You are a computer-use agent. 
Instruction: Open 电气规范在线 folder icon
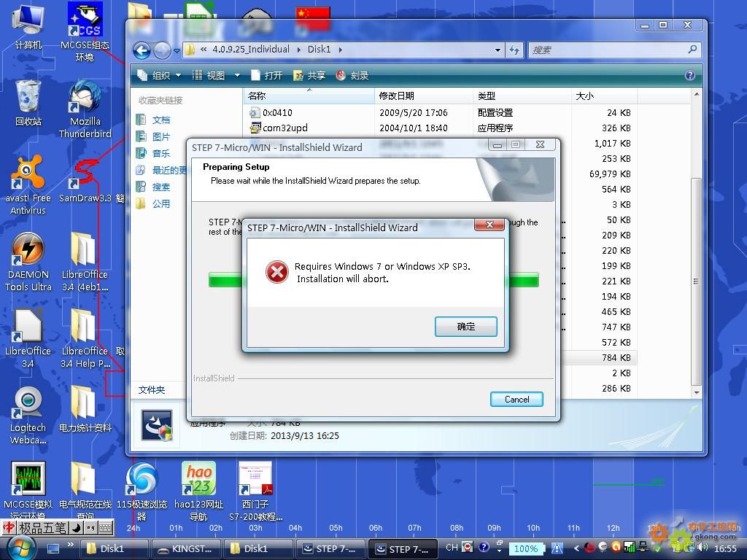tap(85, 491)
